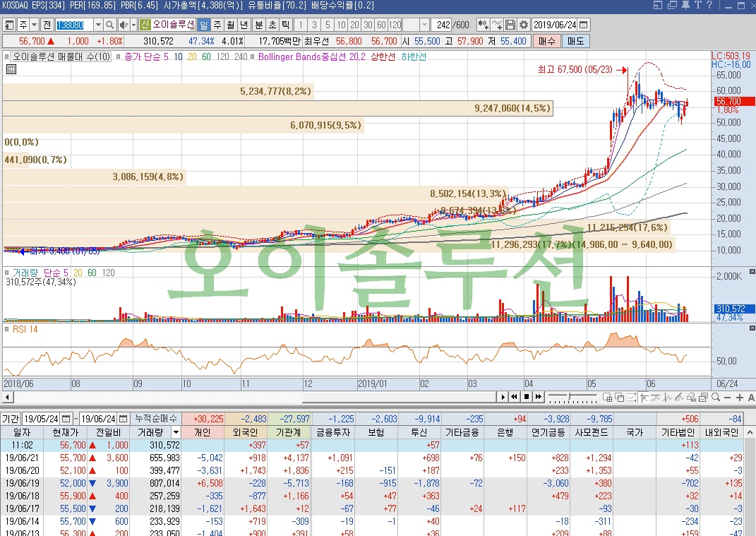Click the minus zoom-out icon under chart
Screen dimensions: 756x536
(728, 397)
